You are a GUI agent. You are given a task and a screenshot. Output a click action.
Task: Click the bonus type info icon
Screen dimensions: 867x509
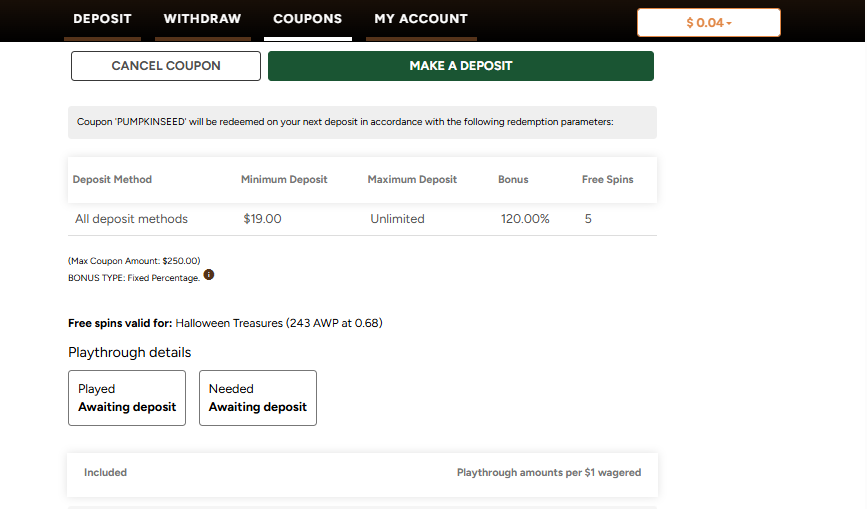tap(209, 275)
